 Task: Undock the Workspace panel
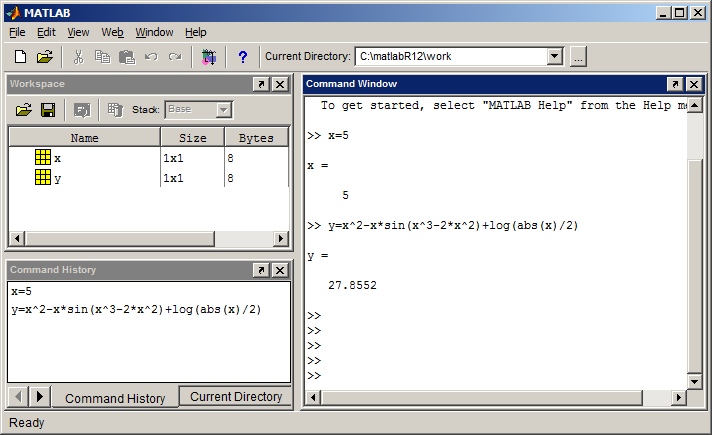click(261, 84)
